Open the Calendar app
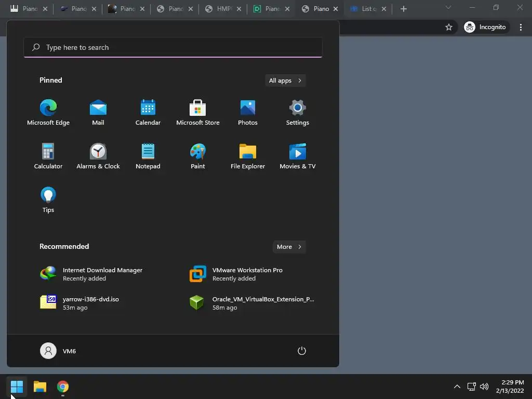This screenshot has width=532, height=399. (x=148, y=113)
